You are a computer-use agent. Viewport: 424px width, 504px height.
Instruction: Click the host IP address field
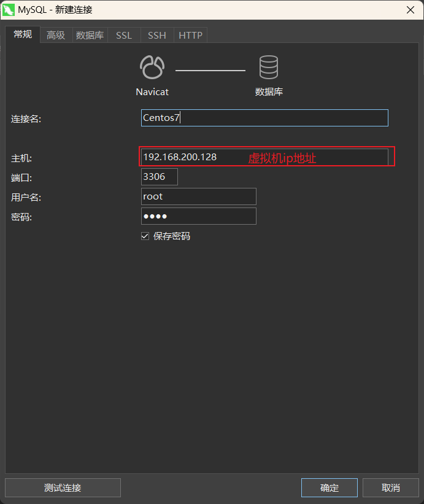(x=264, y=157)
